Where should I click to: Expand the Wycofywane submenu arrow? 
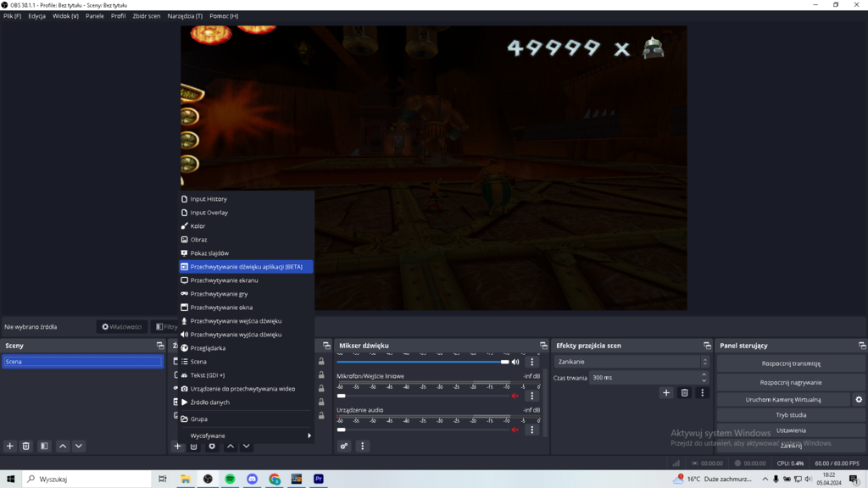coord(309,436)
